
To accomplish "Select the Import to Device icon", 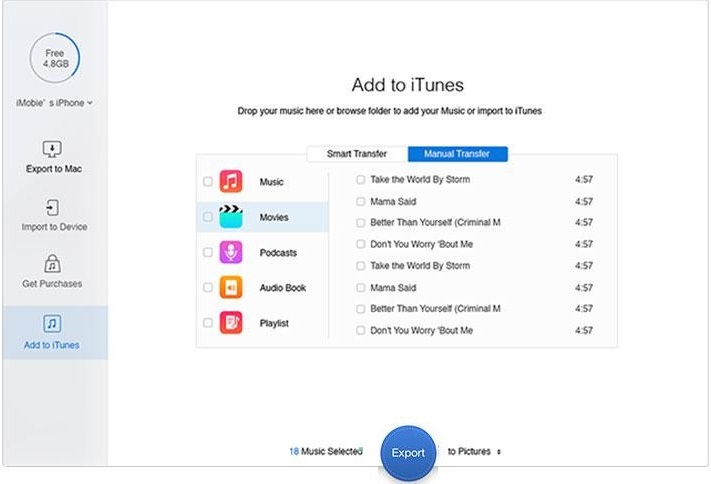I will 53,208.
